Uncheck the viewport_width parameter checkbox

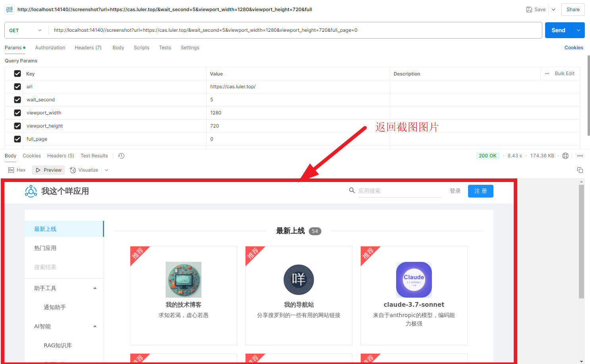(x=17, y=113)
